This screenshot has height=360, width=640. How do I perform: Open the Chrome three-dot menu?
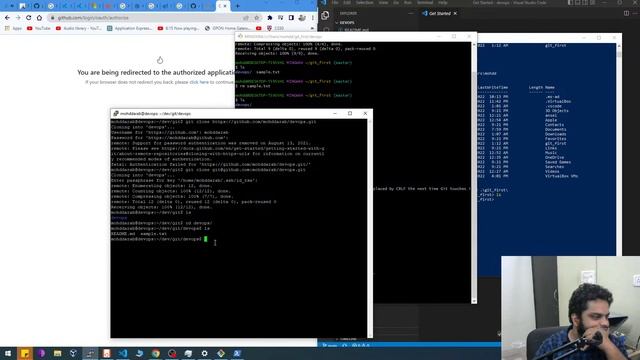pos(313,18)
